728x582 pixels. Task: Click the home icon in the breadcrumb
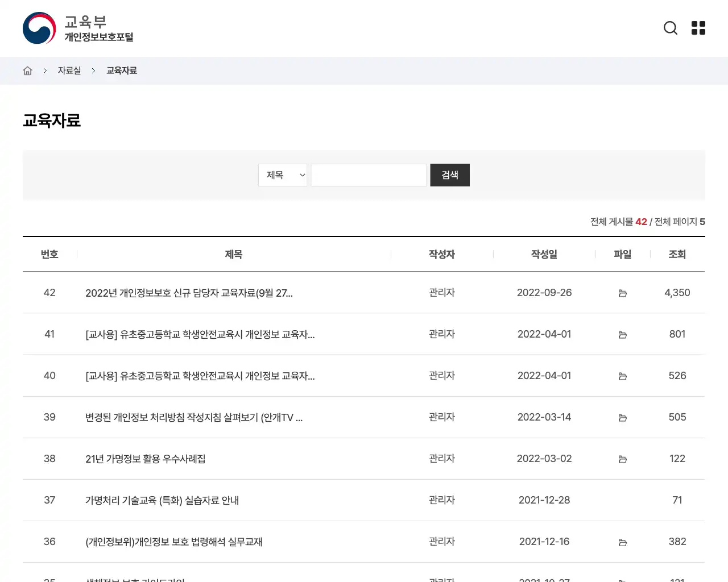[27, 70]
